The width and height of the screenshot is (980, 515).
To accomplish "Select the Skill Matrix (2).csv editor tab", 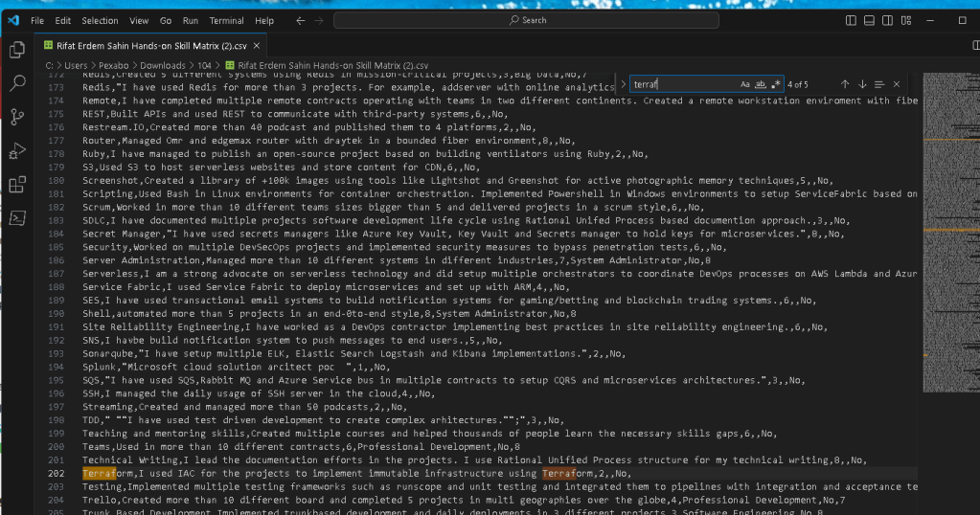I will click(150, 46).
